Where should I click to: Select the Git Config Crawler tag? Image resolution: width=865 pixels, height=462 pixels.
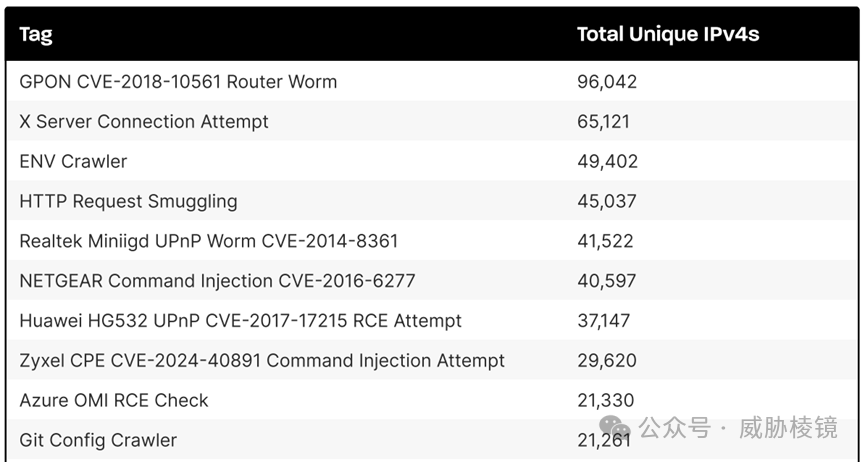98,440
